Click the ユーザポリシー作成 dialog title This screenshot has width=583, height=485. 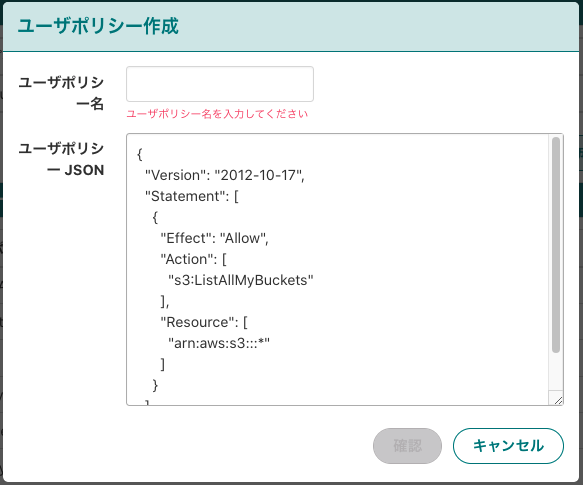(98, 26)
